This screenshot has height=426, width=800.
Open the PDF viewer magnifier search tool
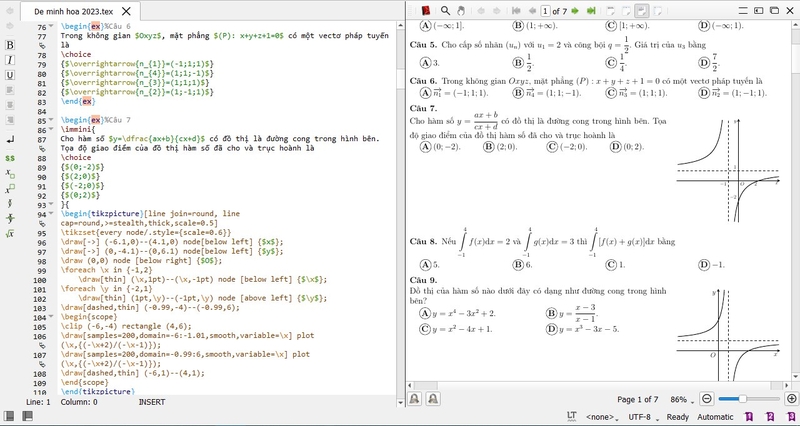pos(445,10)
